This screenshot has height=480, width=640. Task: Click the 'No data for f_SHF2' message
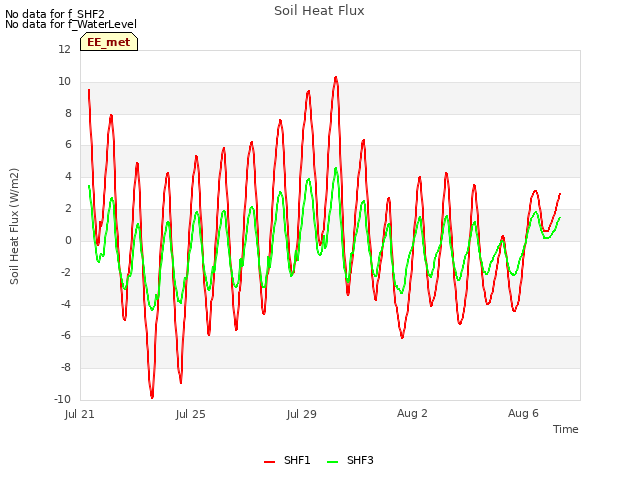point(55,14)
